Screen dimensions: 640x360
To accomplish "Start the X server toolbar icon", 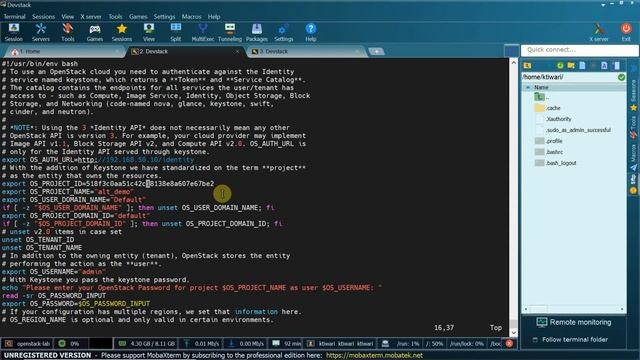I will pyautogui.click(x=599, y=32).
